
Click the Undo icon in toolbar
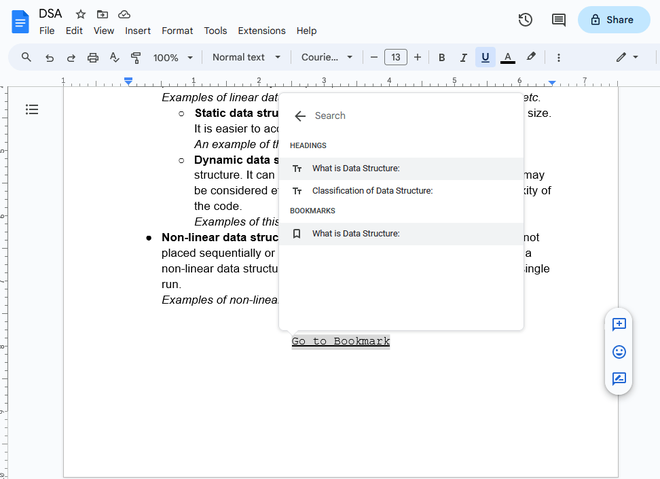pos(49,58)
